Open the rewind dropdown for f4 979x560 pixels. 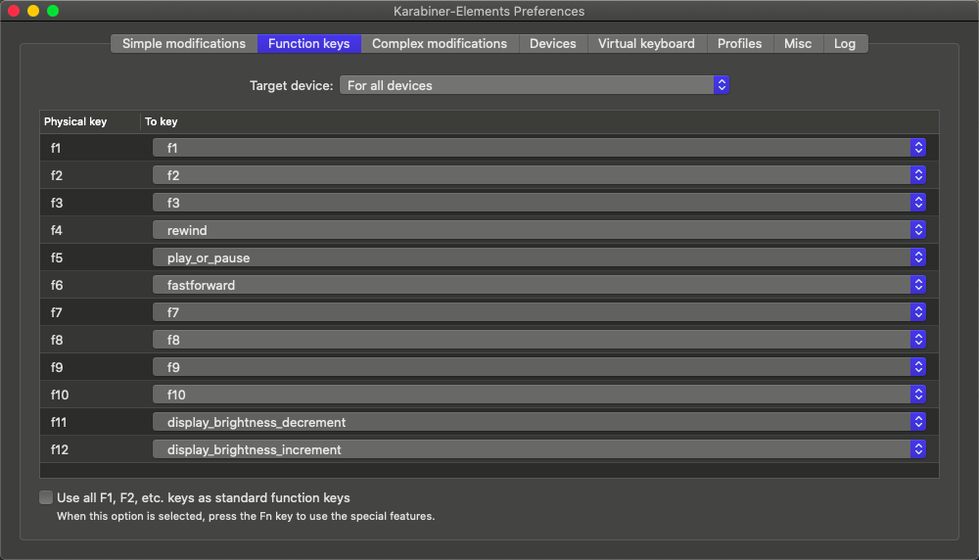pyautogui.click(x=538, y=230)
